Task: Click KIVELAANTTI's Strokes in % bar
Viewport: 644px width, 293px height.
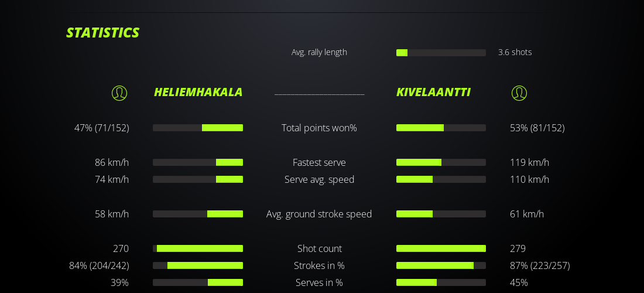Action: (x=441, y=265)
